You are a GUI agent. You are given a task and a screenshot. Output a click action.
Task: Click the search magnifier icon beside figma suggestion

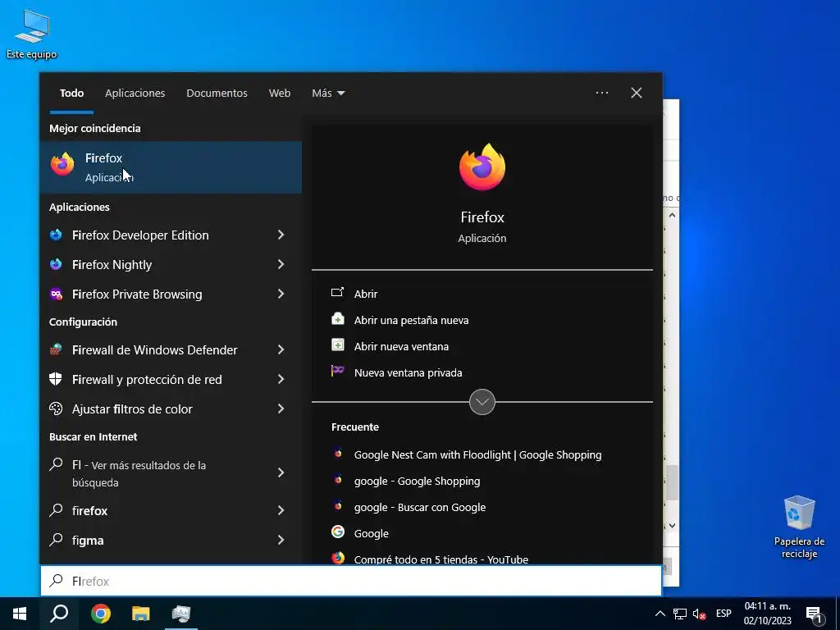[x=56, y=539]
